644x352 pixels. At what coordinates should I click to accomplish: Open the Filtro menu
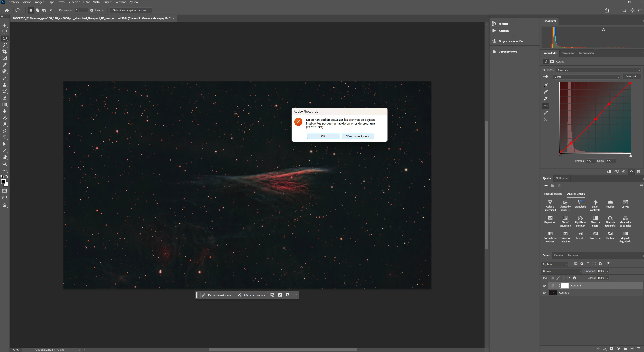click(x=87, y=2)
